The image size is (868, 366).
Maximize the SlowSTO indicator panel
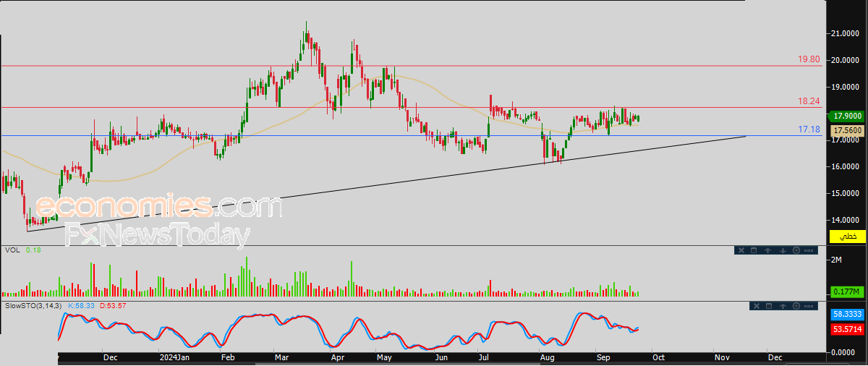pyautogui.click(x=769, y=306)
